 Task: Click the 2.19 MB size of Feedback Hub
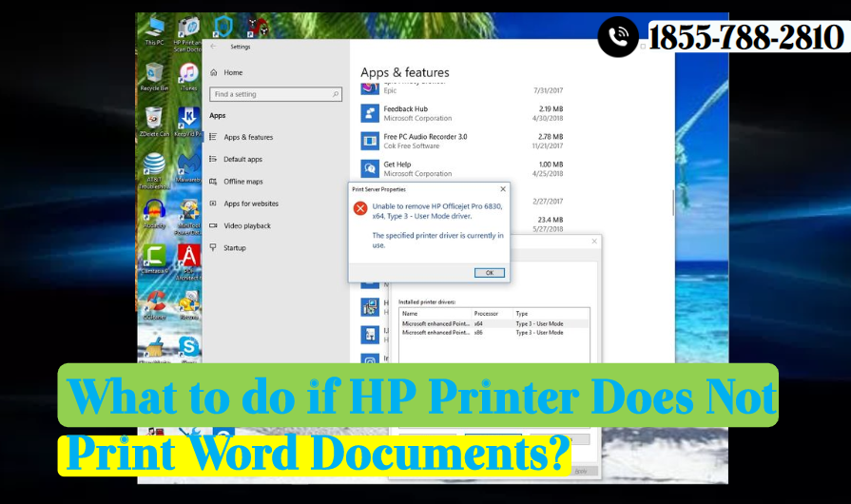pyautogui.click(x=551, y=109)
